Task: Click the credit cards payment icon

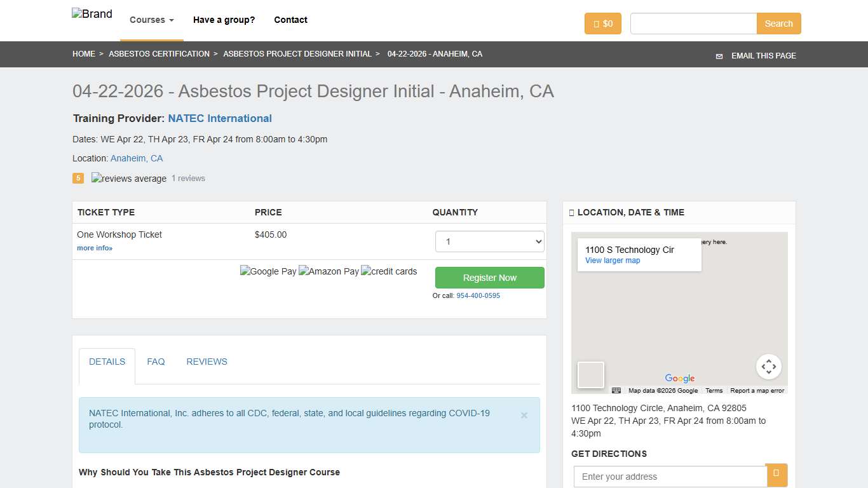Action: (388, 271)
